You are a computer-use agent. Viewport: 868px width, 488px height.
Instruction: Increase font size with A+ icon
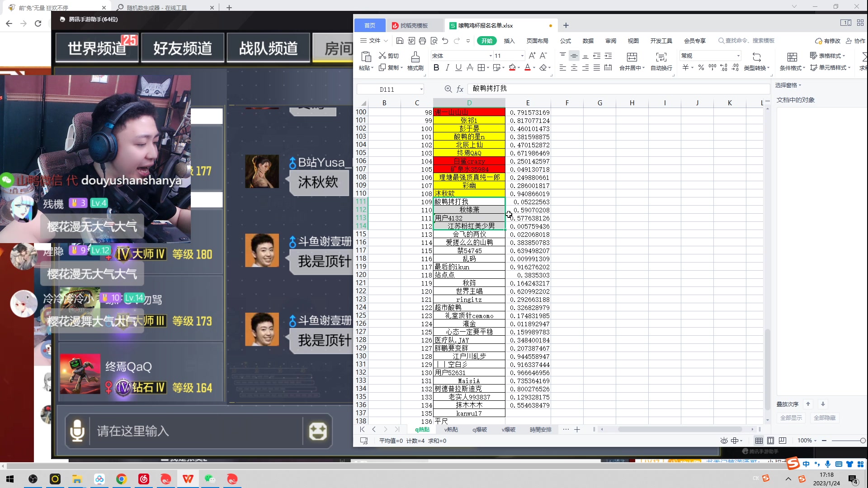click(x=532, y=56)
